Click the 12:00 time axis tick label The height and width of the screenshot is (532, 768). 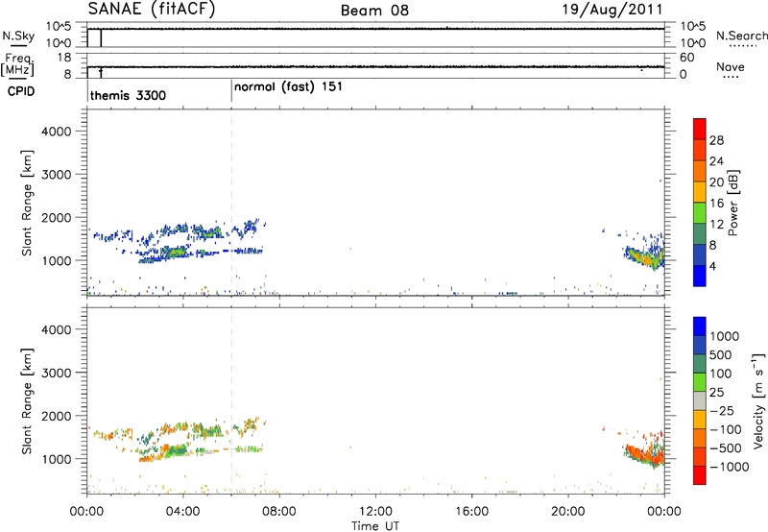click(375, 512)
